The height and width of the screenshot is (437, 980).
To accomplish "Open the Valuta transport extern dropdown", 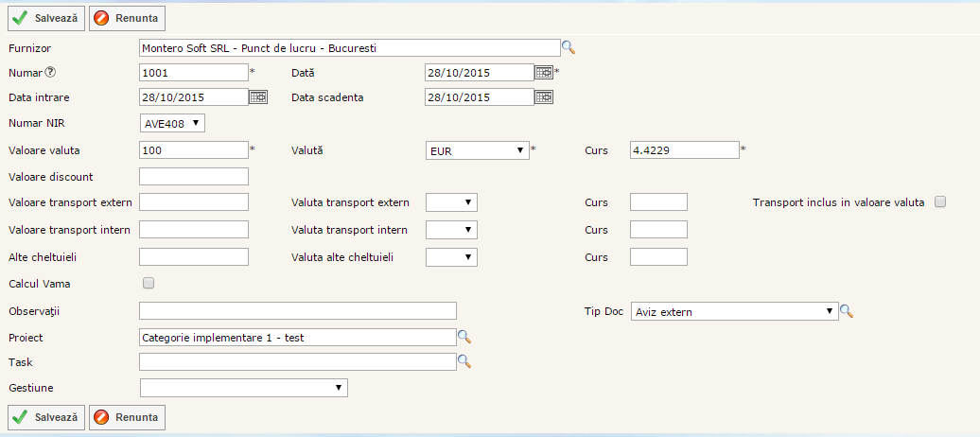I will point(451,202).
